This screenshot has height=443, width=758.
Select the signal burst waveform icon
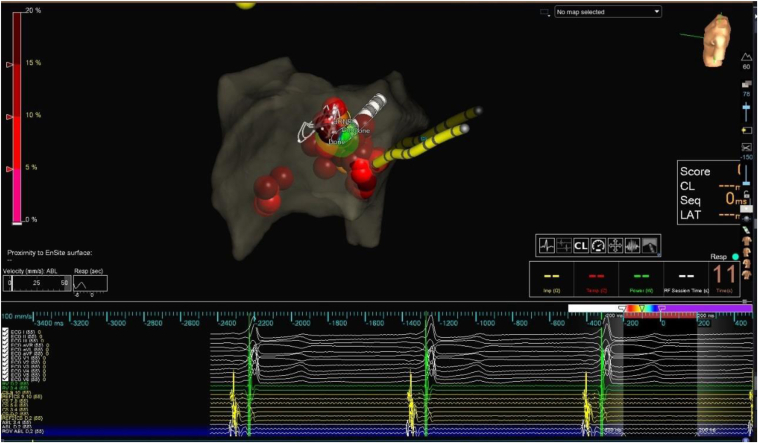632,246
